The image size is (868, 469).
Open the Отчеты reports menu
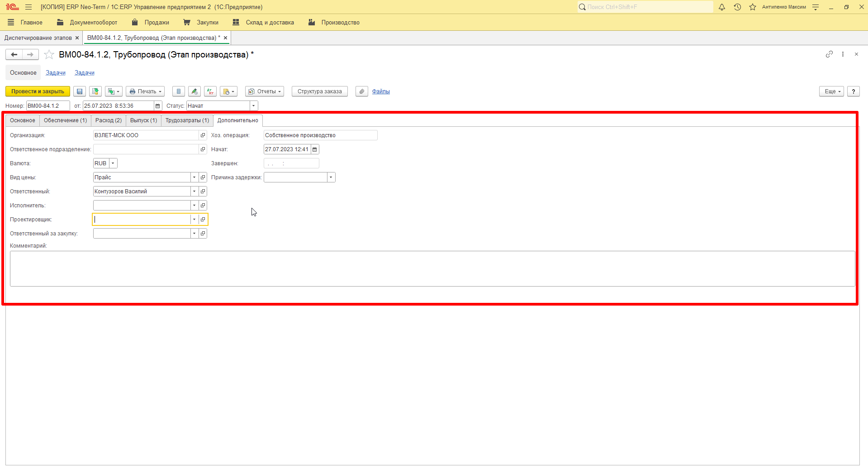(x=265, y=91)
